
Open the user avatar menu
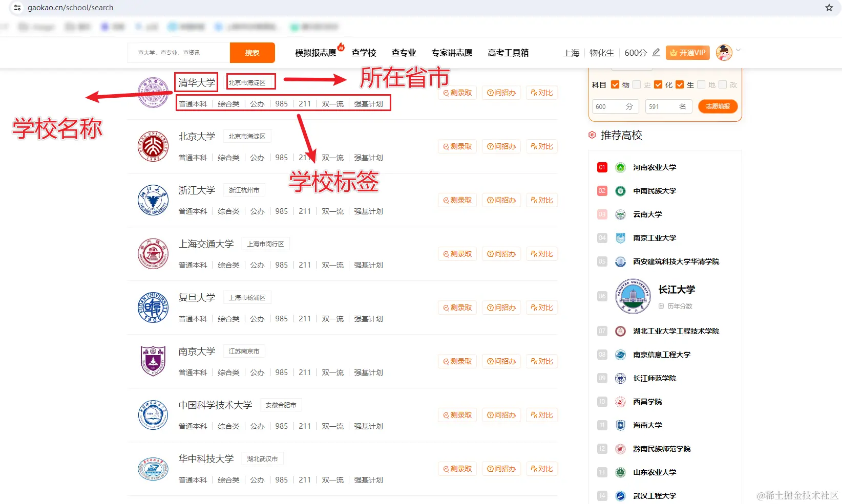(x=724, y=52)
